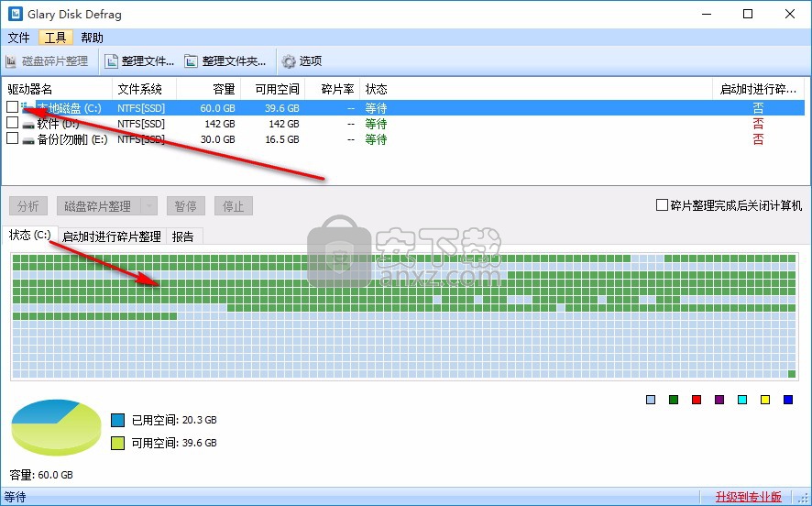Sort by 容量 column header

[x=209, y=89]
